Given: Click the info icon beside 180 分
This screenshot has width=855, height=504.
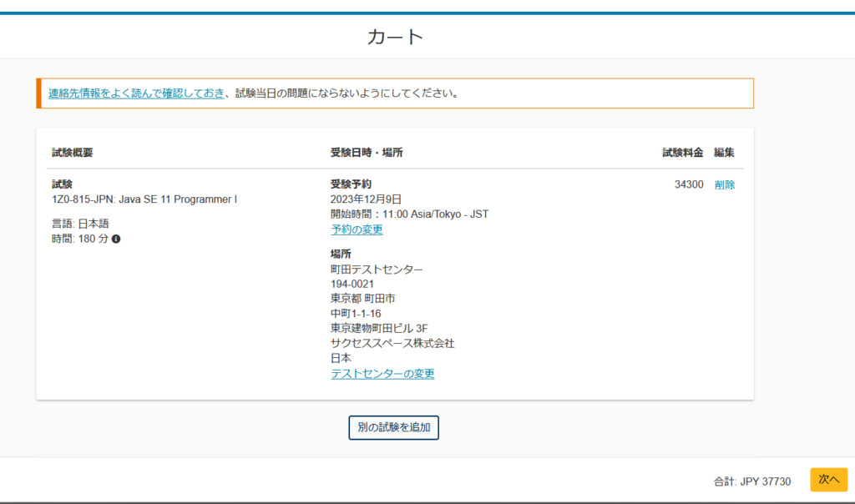Looking at the screenshot, I should pos(116,239).
